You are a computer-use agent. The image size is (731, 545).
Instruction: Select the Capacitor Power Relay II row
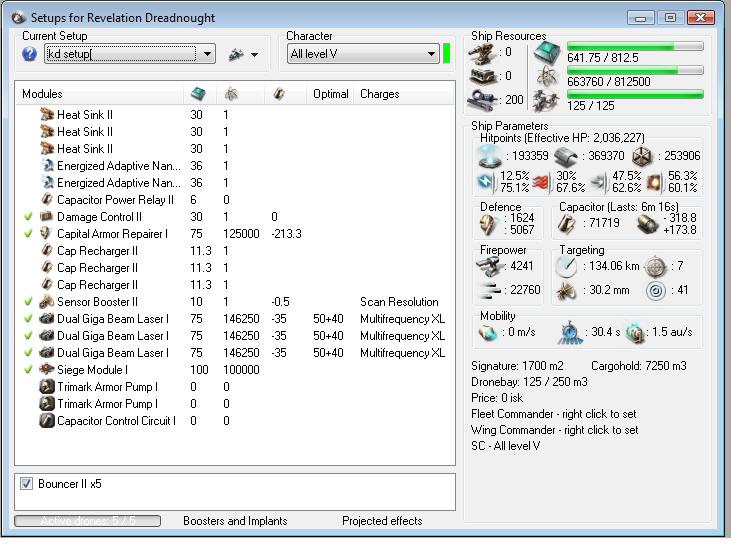coord(235,200)
